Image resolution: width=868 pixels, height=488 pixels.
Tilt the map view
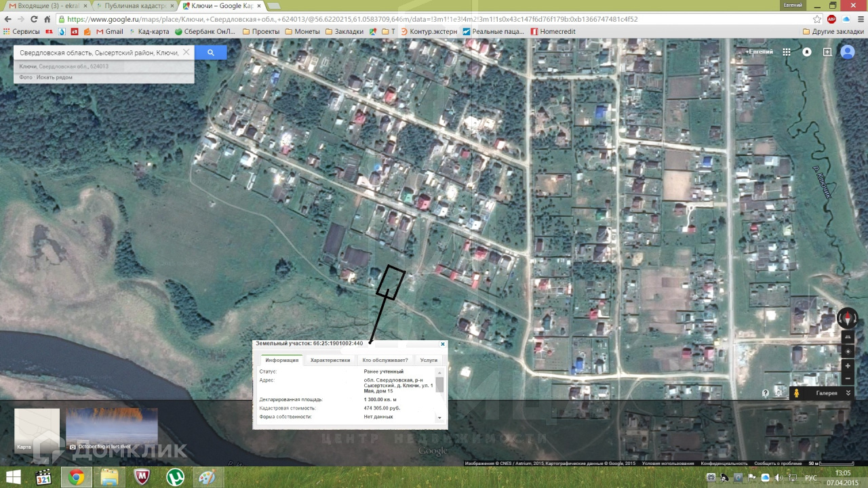(x=848, y=338)
